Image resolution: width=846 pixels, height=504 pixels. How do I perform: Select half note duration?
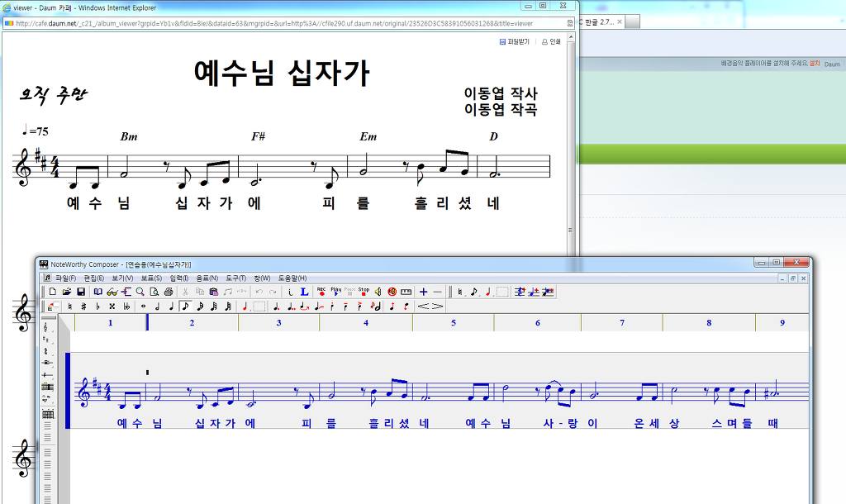tap(157, 306)
